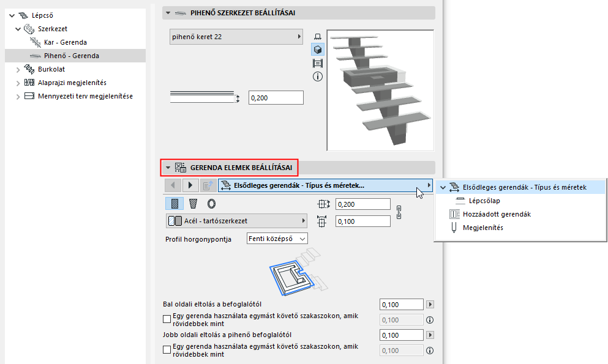The image size is (608, 364).
Task: Open arrow next to Jobb oldali eltolás
Action: click(x=430, y=335)
